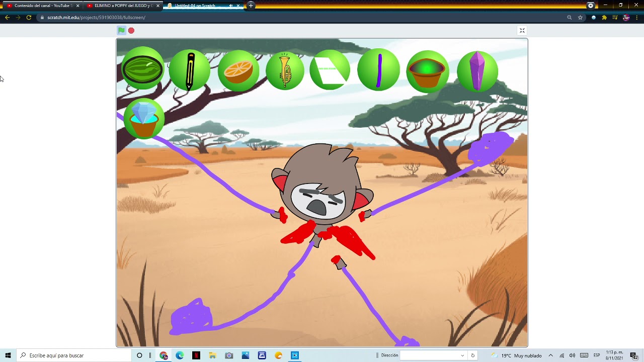Select the orange slice item
This screenshot has width=644, height=362.
(x=238, y=70)
